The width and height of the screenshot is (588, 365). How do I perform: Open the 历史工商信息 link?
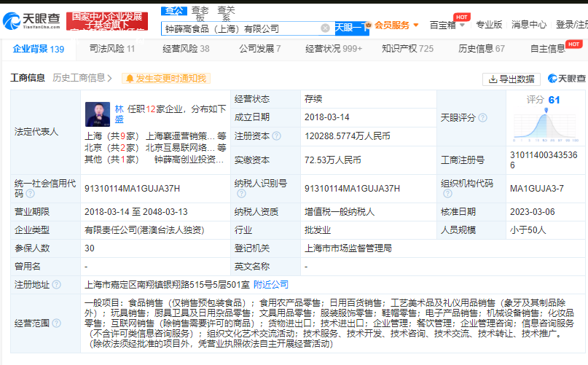(82, 78)
